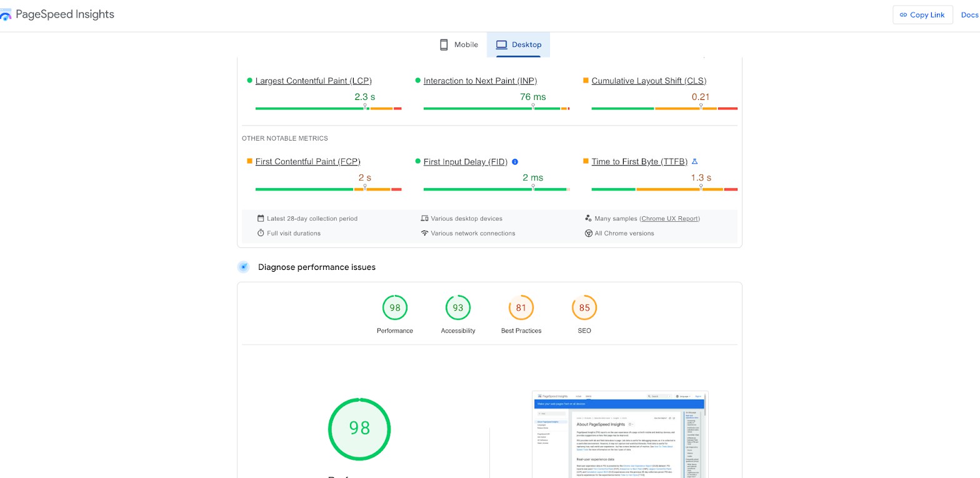Image resolution: width=980 pixels, height=478 pixels.
Task: Click the FID distribution bar
Action: pos(496,189)
